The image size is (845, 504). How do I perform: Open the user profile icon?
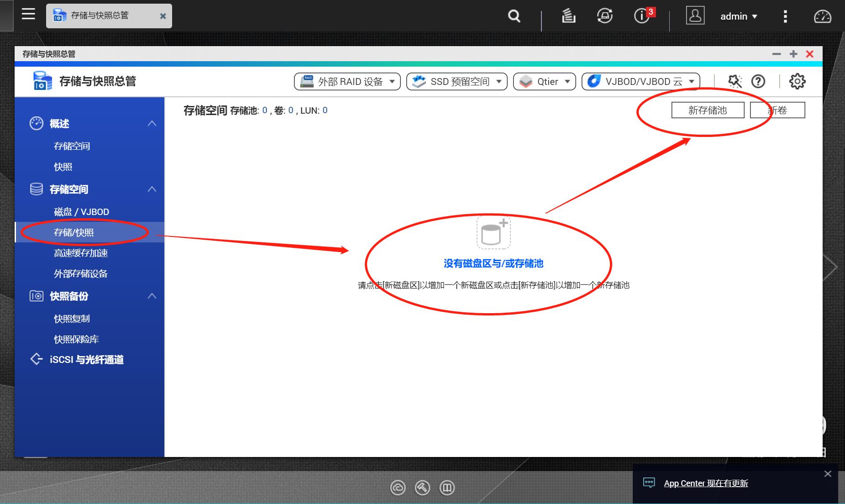coord(695,16)
